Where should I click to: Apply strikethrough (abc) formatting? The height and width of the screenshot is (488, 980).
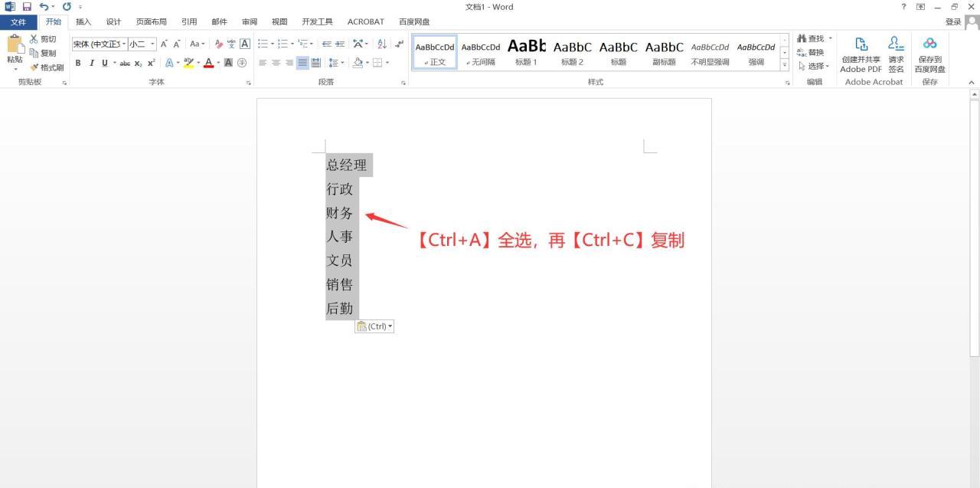(125, 63)
